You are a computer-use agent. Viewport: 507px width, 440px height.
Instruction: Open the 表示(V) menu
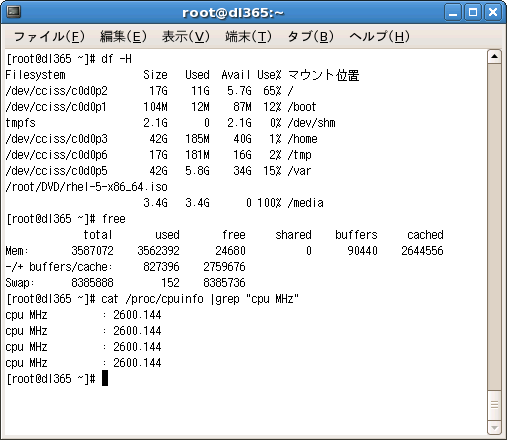tap(186, 37)
